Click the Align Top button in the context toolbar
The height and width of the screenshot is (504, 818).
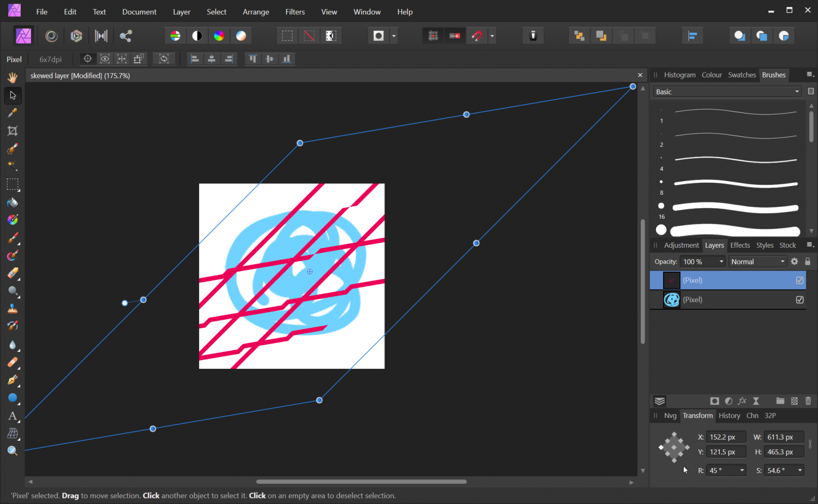click(252, 59)
